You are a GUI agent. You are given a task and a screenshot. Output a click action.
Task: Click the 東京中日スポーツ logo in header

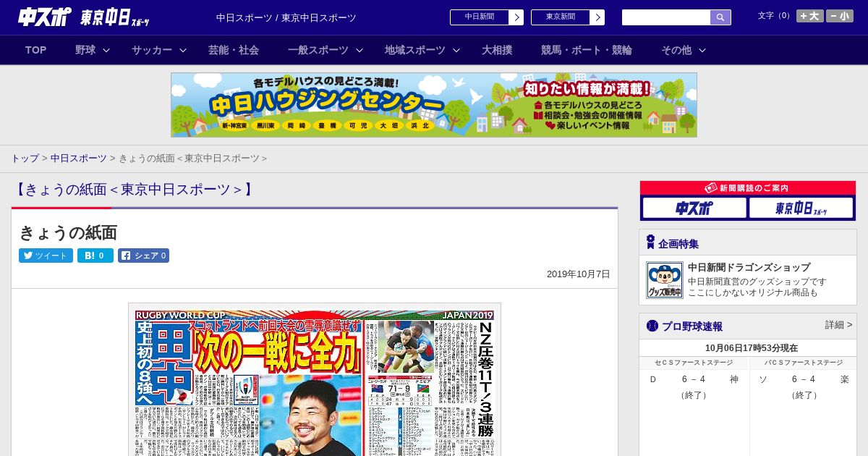115,17
